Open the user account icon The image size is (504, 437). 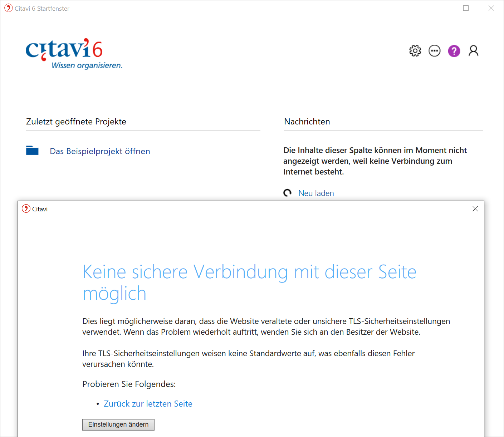pos(473,51)
